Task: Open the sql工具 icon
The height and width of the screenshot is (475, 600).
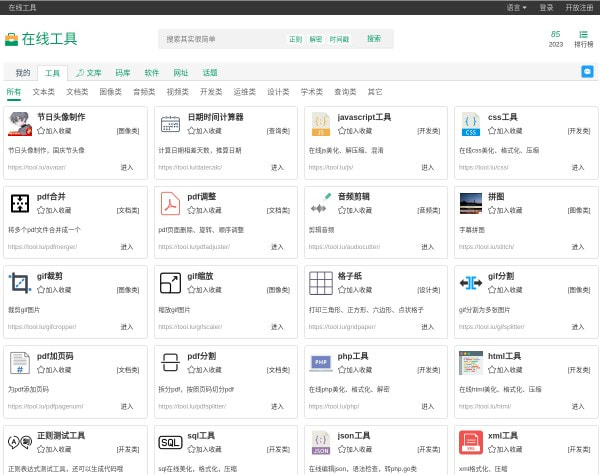Action: pos(170,441)
